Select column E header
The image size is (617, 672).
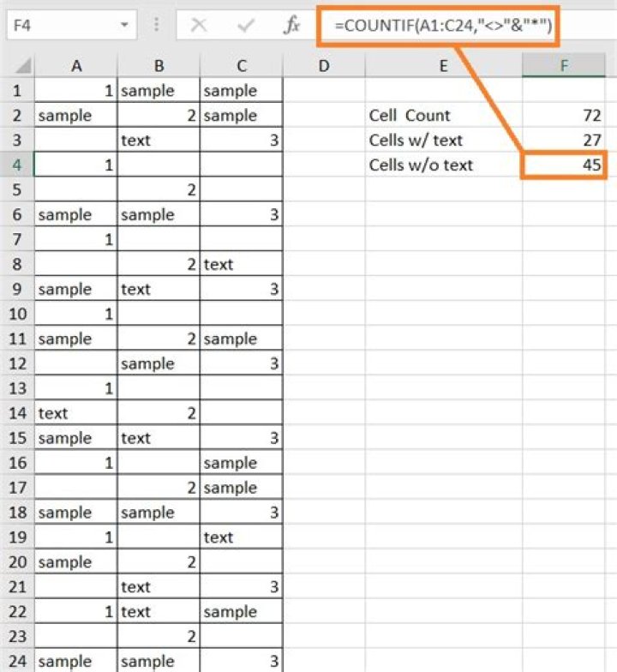click(444, 66)
